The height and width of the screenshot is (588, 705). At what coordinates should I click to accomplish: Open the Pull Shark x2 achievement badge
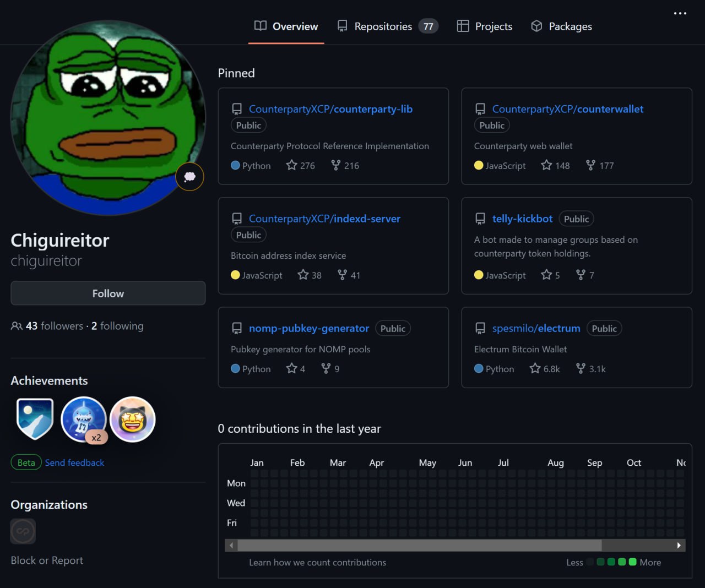point(84,420)
